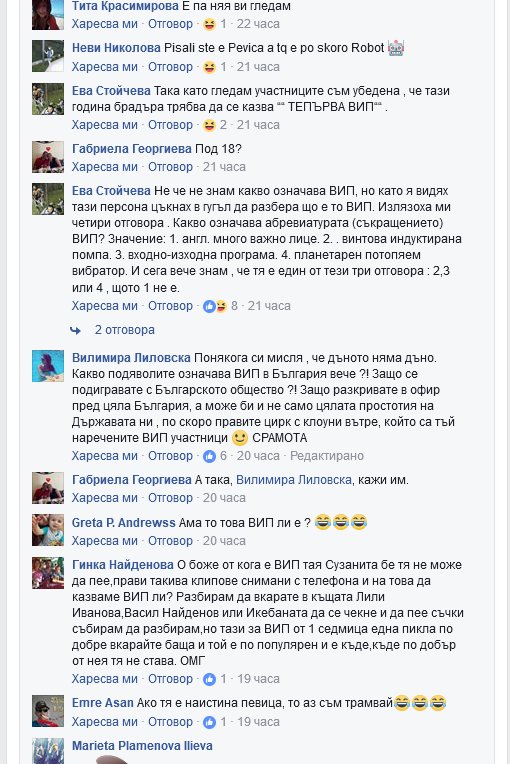Click the reply arrow icon beside 2 отговора

click(x=76, y=330)
